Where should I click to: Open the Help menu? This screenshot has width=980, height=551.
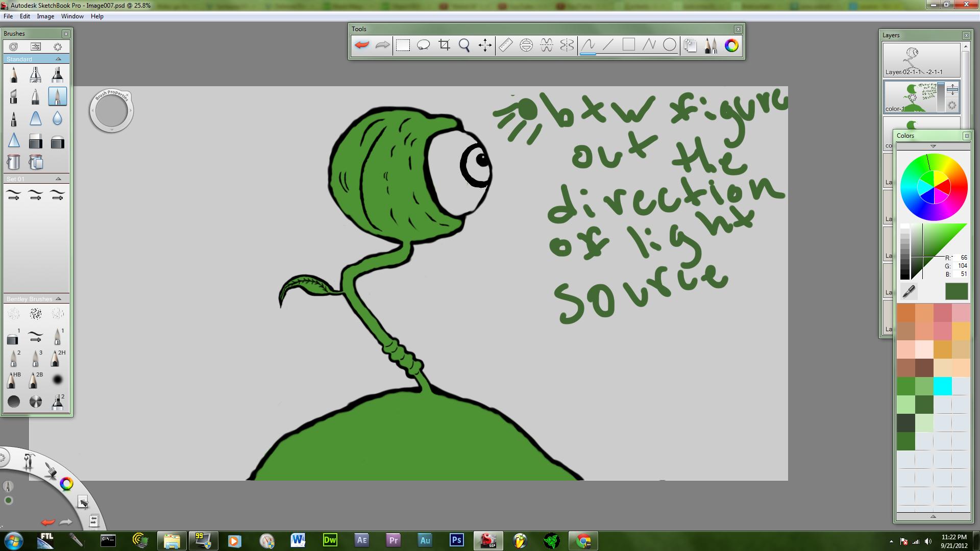(97, 16)
